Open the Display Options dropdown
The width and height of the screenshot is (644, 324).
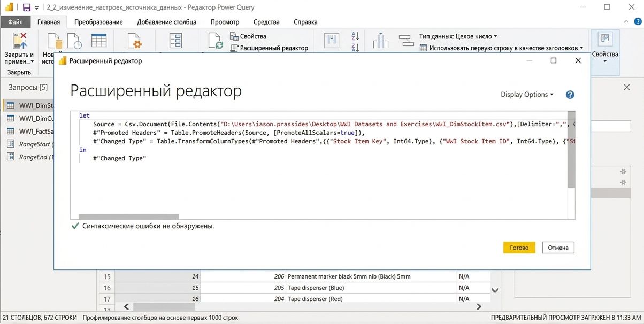pos(527,95)
